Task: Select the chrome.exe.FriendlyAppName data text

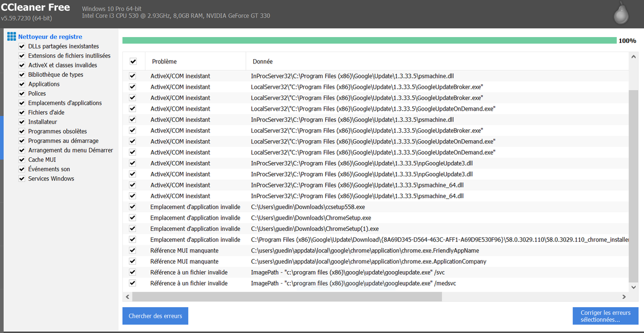Action: [x=365, y=251]
